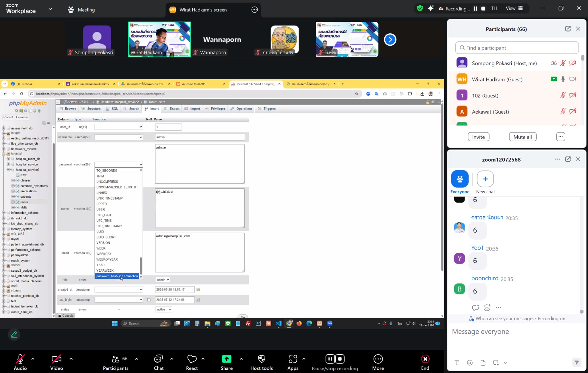Click emoji icon in chat composer

470,363
